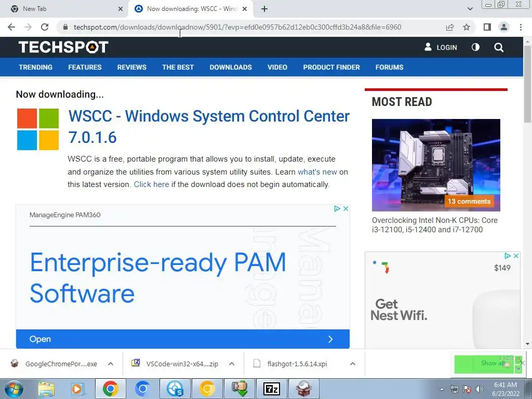Open THE BEST menu
The image size is (532, 399).
pos(178,67)
